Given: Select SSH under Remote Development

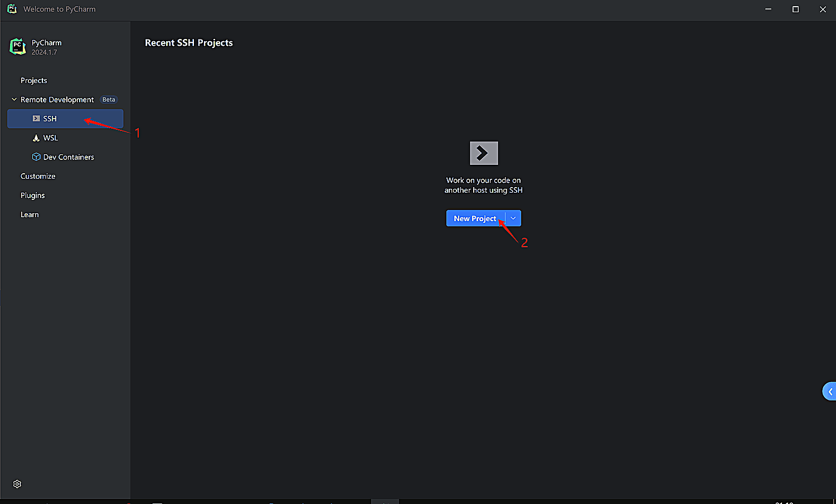Looking at the screenshot, I should [x=65, y=119].
